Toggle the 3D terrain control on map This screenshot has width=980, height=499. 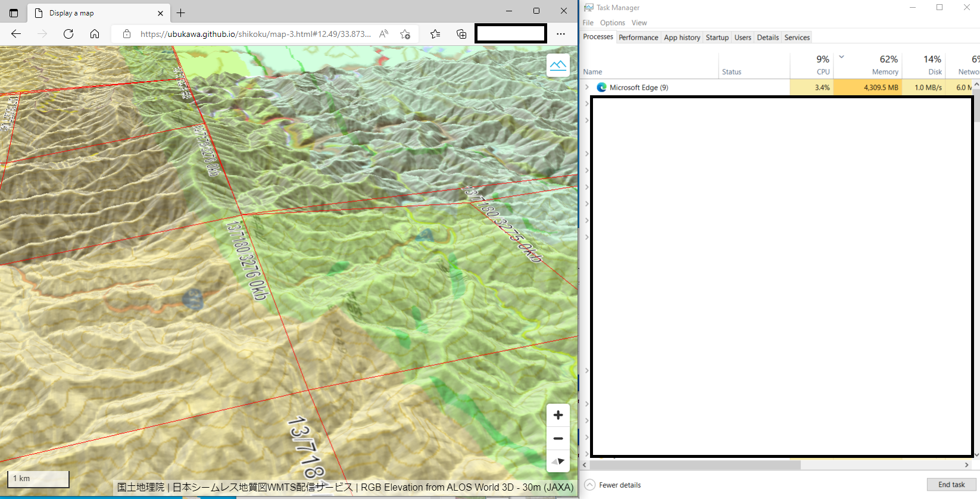coord(558,66)
